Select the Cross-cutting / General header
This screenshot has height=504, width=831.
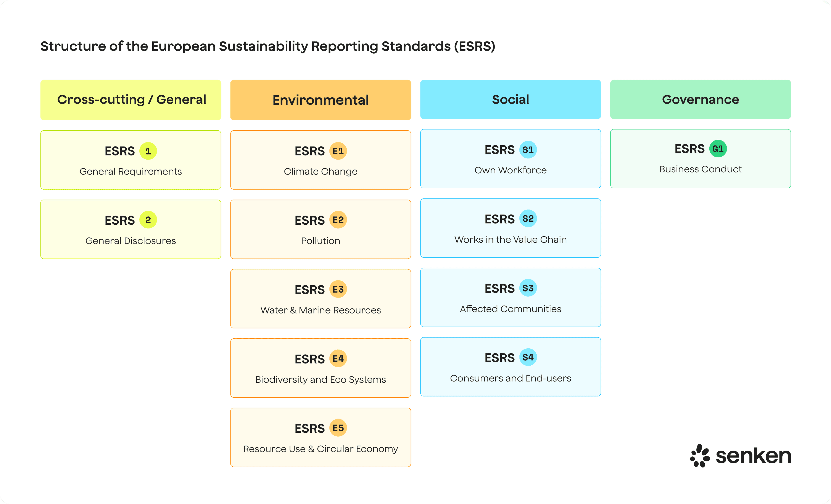131,100
